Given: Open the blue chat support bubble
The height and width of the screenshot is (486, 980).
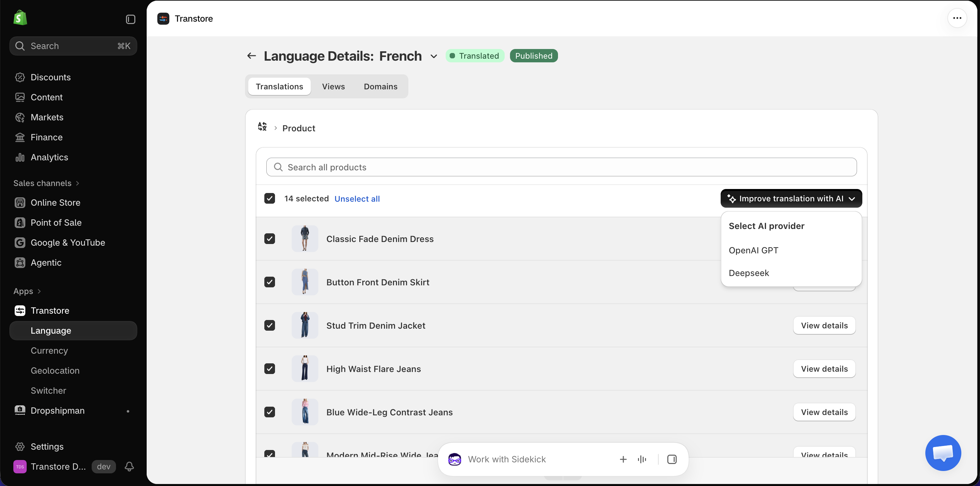Looking at the screenshot, I should [x=943, y=453].
